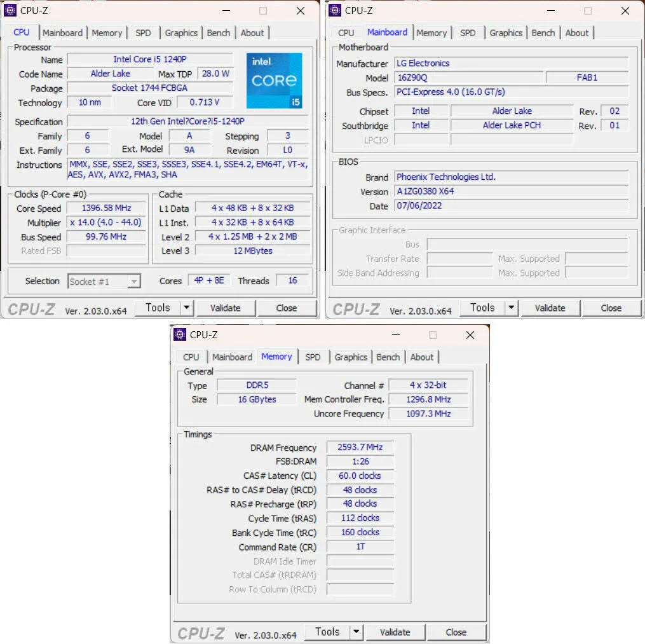
Task: Minimize the Memory tab CPU-Z window
Action: click(395, 335)
